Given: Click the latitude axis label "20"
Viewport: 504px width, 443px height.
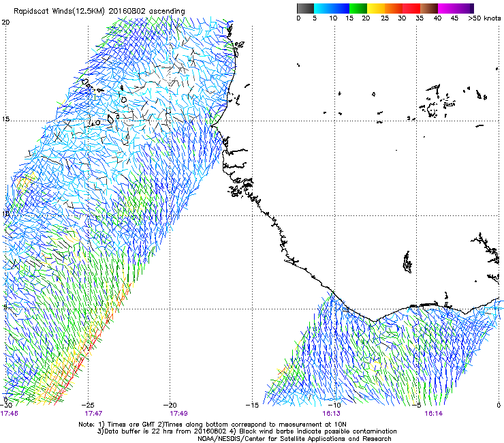Looking at the screenshot, I should (x=5, y=22).
